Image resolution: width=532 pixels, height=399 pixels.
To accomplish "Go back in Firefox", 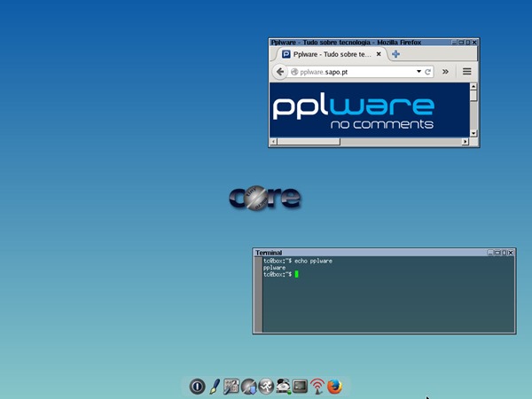I will [x=280, y=72].
